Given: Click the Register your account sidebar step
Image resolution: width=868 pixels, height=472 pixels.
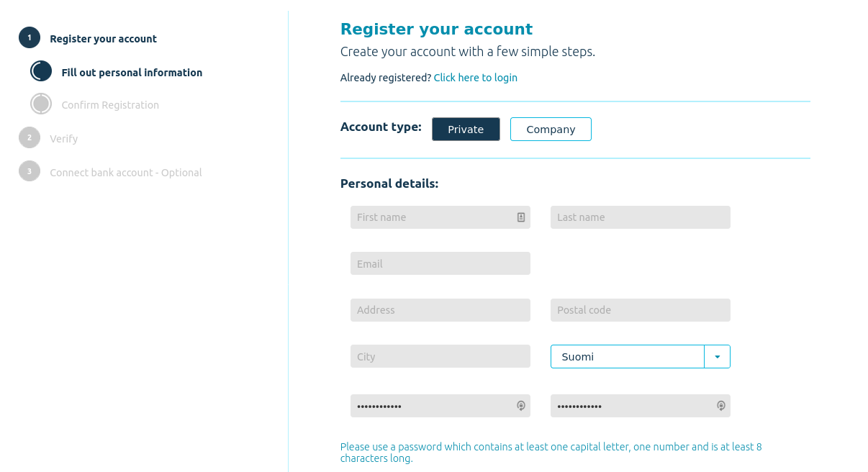Looking at the screenshot, I should (x=103, y=39).
